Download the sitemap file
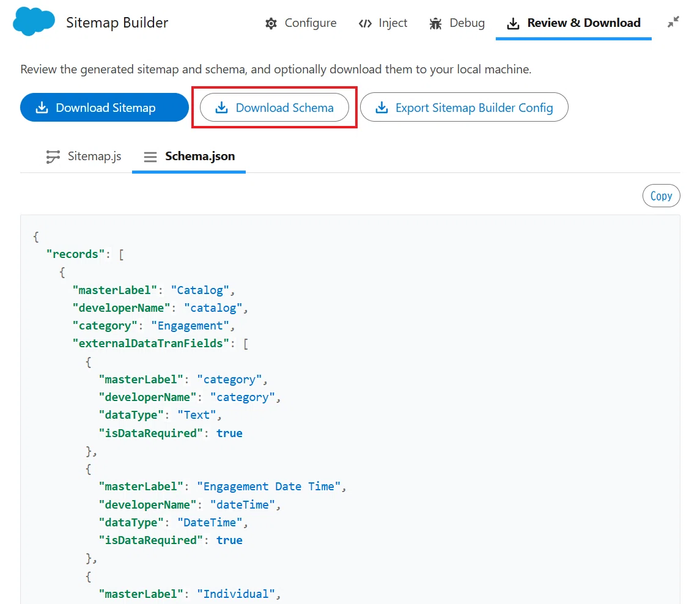This screenshot has height=604, width=700. coord(105,107)
